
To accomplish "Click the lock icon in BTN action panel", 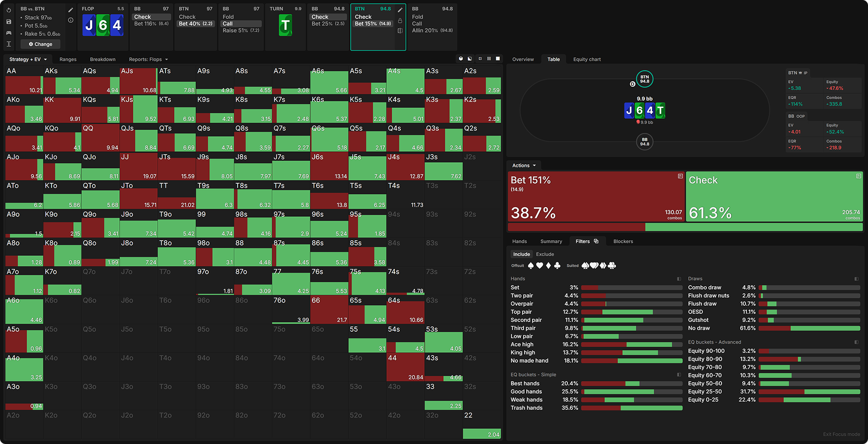I will click(400, 21).
